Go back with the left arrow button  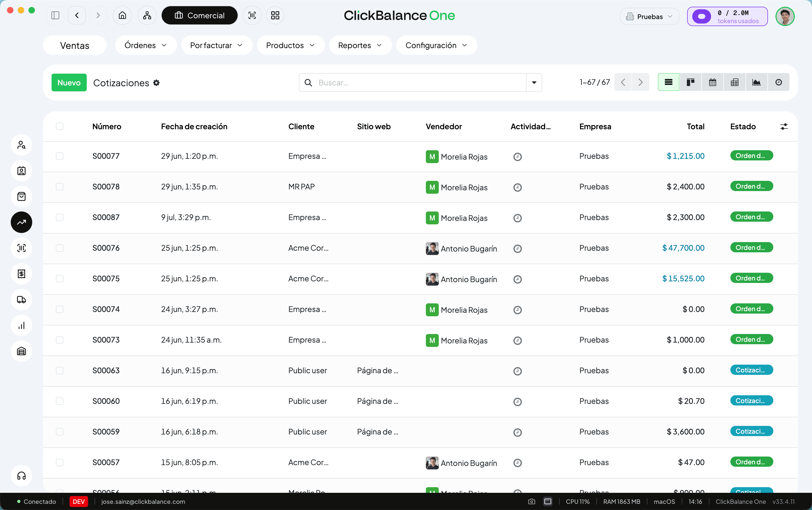coord(77,16)
